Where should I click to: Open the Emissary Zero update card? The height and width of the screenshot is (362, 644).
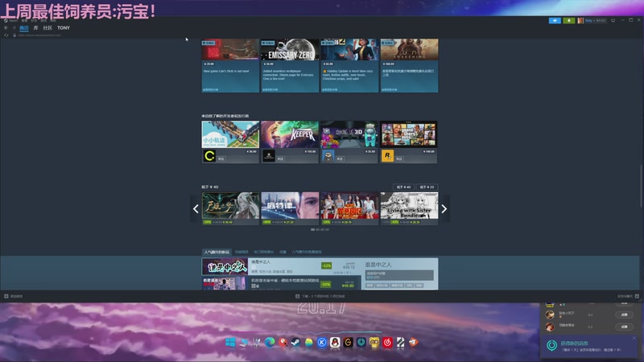pyautogui.click(x=290, y=66)
